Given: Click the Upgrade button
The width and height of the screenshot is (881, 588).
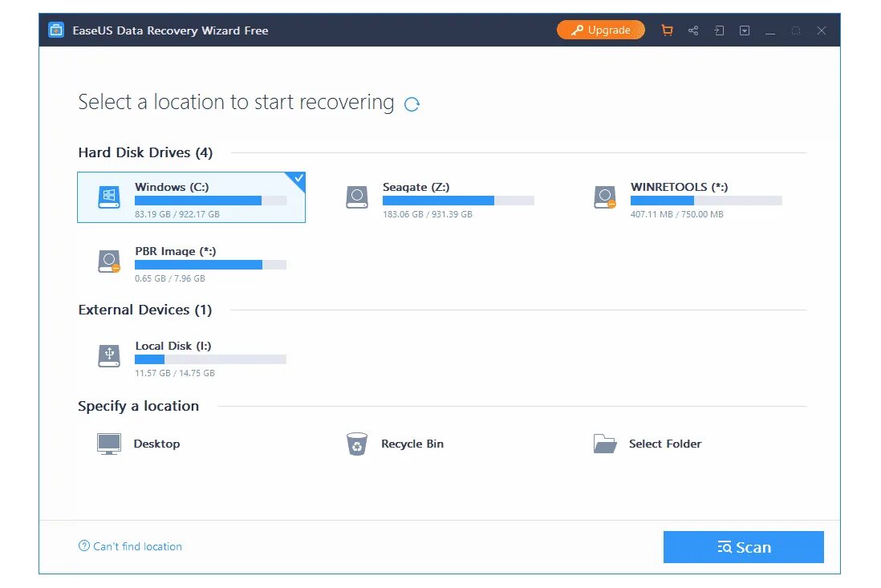Looking at the screenshot, I should point(601,30).
